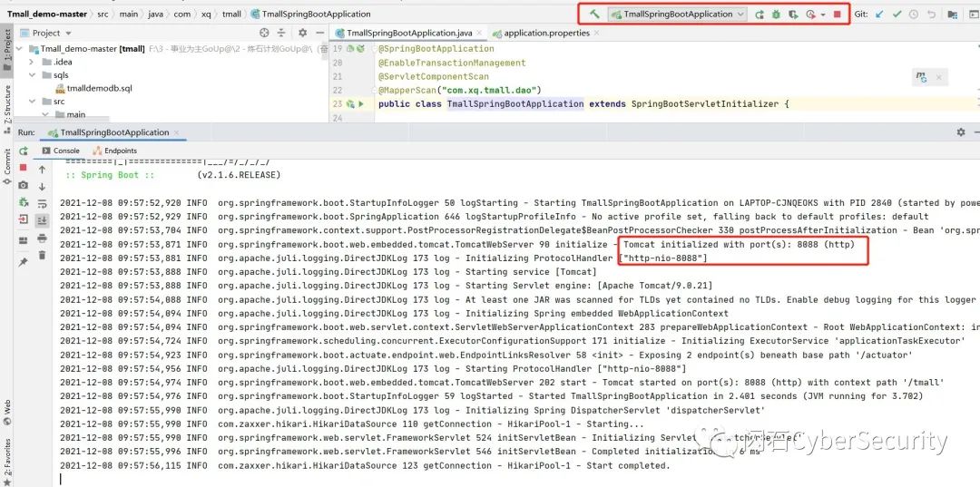
Task: Start debugging with the top toolbar bug icon
Action: coord(776,15)
